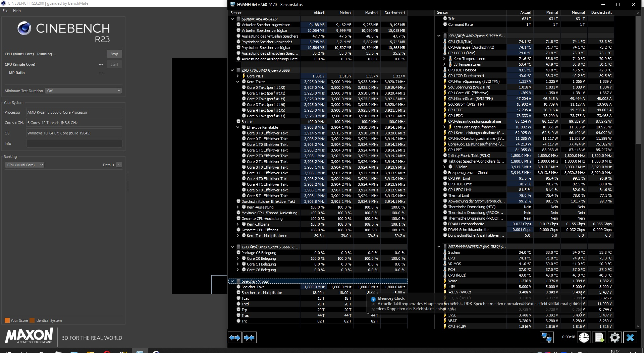Click the chip icon beside Speicher-Timings
This screenshot has width=644, height=353.
(x=238, y=281)
